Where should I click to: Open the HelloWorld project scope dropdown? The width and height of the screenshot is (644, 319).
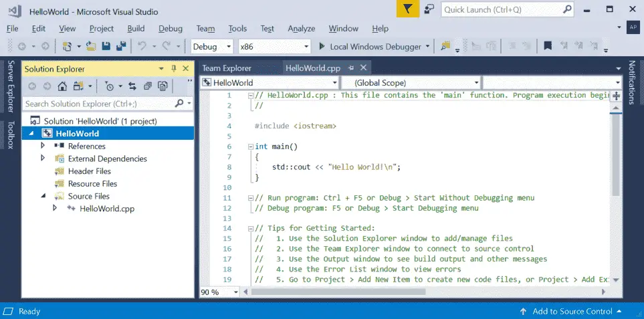tap(270, 83)
